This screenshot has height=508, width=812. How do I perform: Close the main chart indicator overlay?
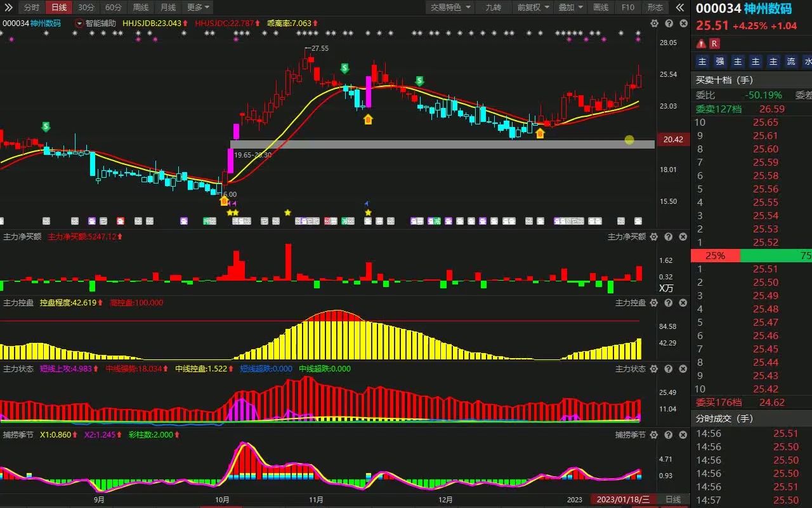tap(683, 23)
